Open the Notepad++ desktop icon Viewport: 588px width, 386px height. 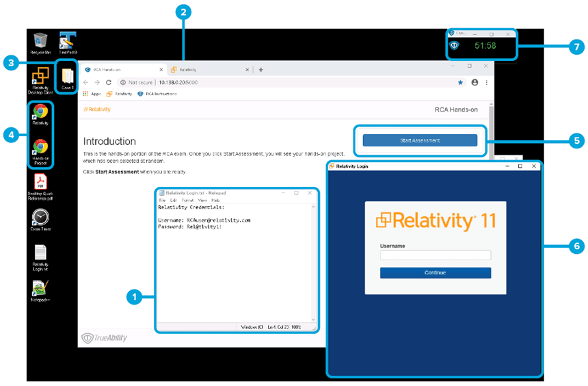tap(40, 291)
